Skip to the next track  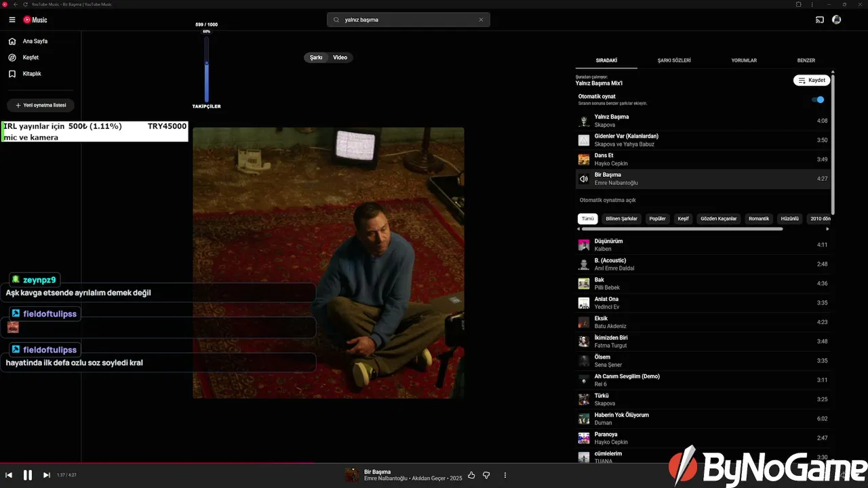coord(47,475)
